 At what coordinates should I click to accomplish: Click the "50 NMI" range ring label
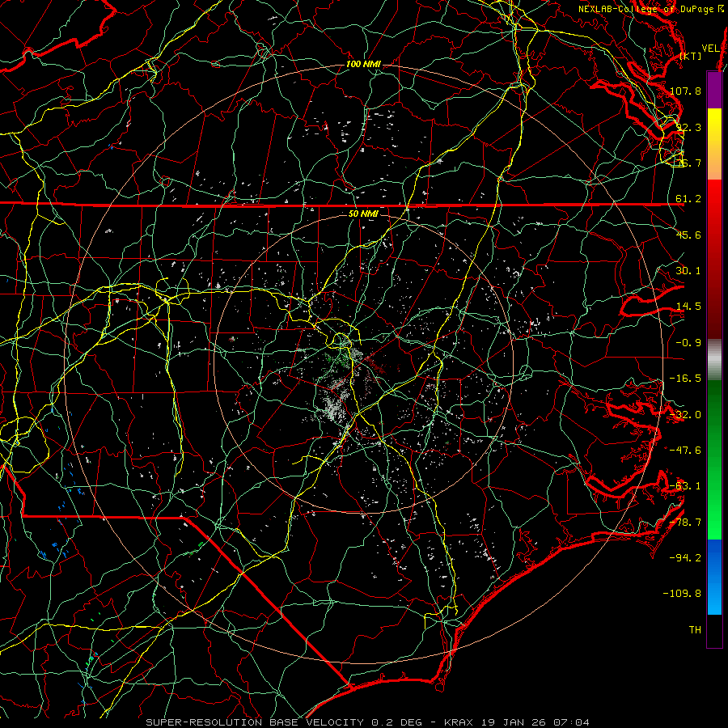tap(363, 214)
